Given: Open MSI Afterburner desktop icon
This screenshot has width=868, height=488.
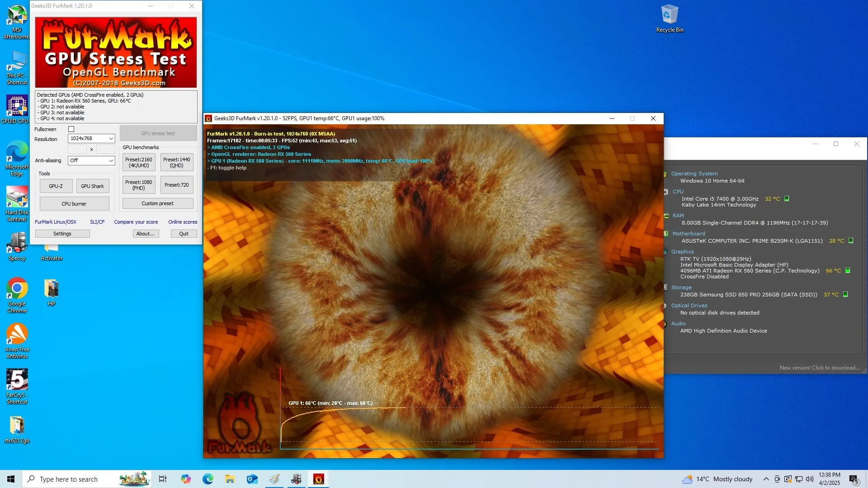Looking at the screenshot, I should point(17,21).
